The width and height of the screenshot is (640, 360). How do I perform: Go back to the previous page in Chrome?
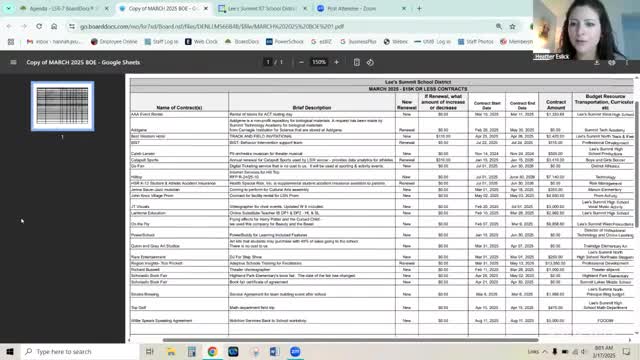9,27
